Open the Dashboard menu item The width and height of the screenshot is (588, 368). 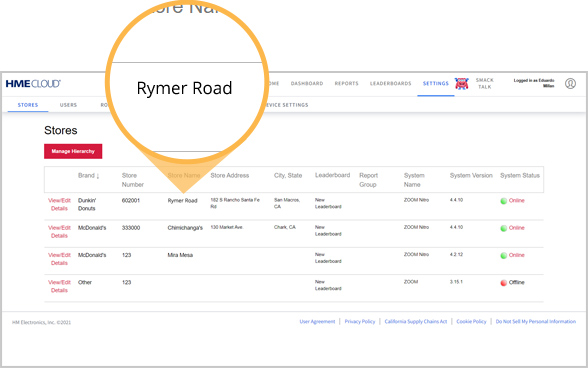pyautogui.click(x=307, y=83)
